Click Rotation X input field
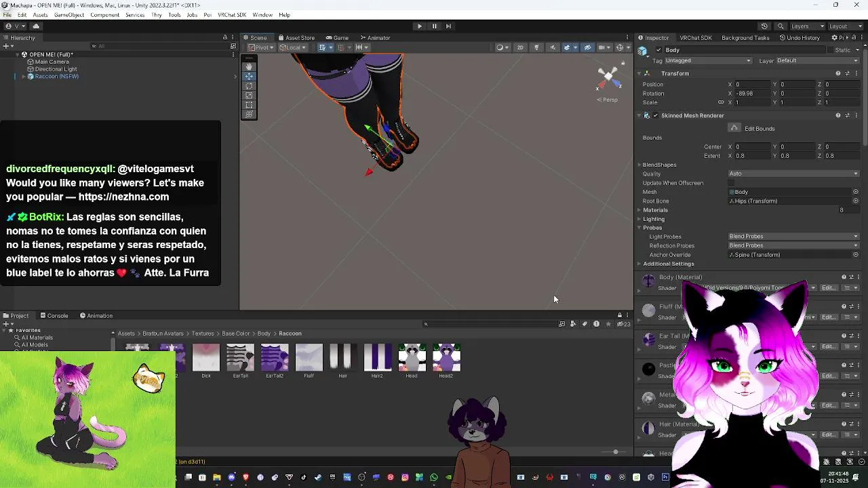The image size is (868, 488). (754, 94)
